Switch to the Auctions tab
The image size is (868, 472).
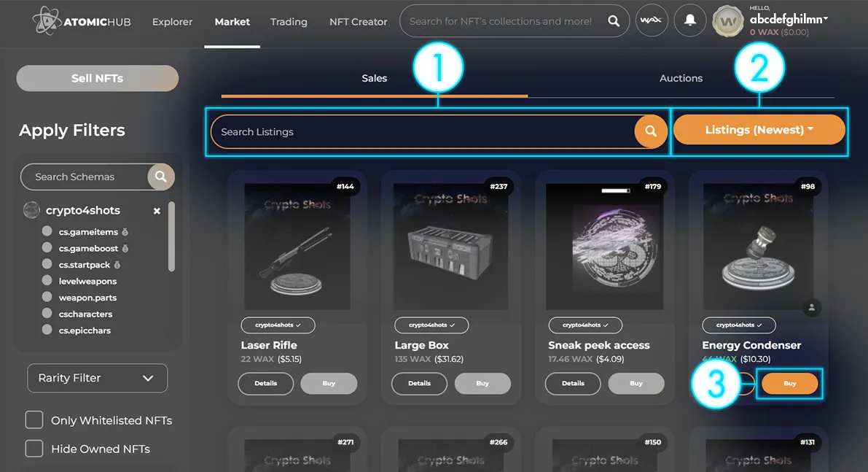(681, 78)
